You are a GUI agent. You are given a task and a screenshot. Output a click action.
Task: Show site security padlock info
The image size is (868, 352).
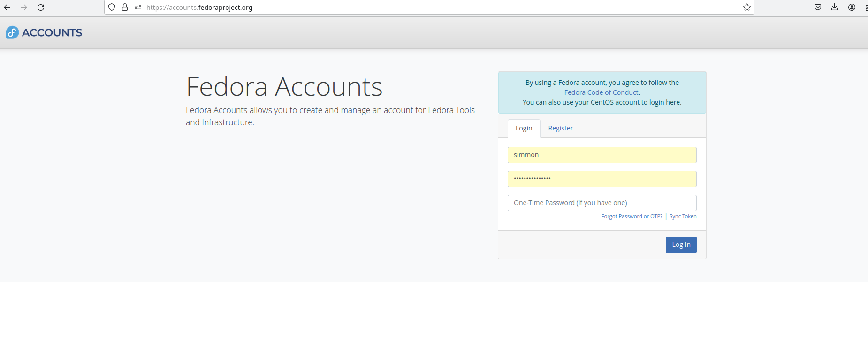(125, 8)
